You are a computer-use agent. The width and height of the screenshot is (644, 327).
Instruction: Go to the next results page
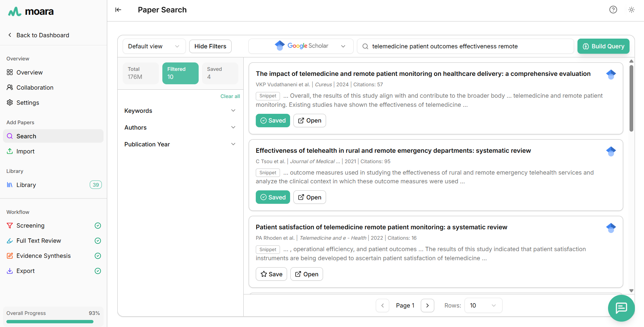coord(427,306)
